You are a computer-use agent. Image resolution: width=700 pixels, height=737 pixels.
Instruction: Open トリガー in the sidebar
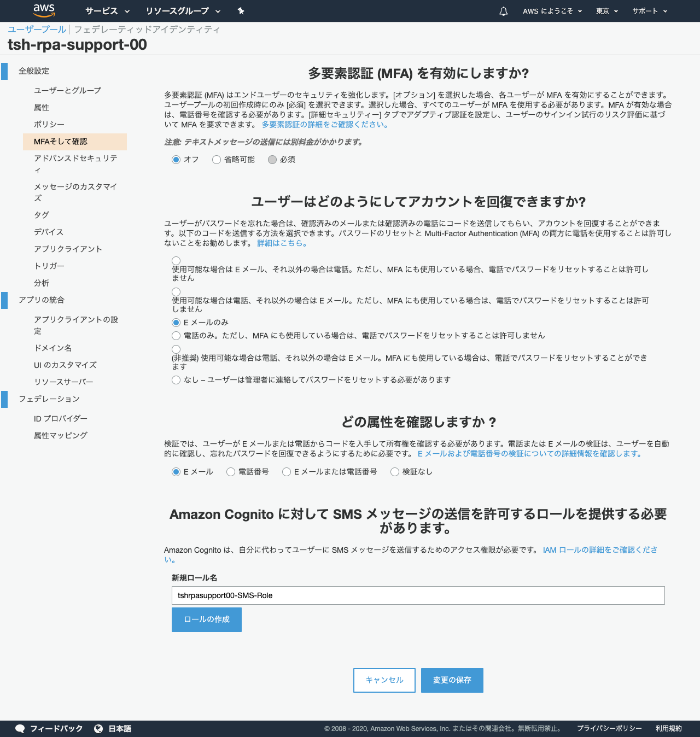pos(49,266)
